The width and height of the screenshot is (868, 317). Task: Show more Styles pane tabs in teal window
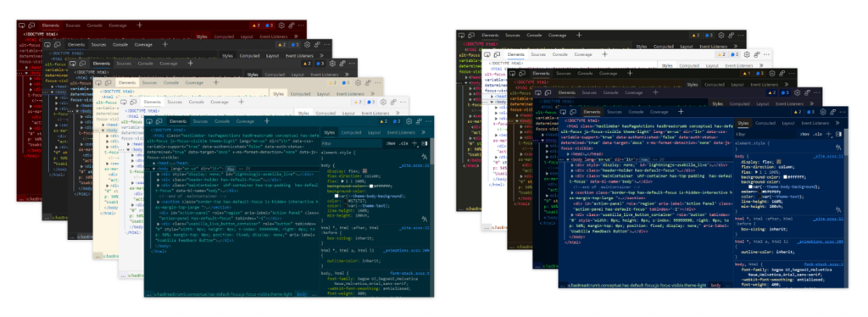click(x=424, y=132)
